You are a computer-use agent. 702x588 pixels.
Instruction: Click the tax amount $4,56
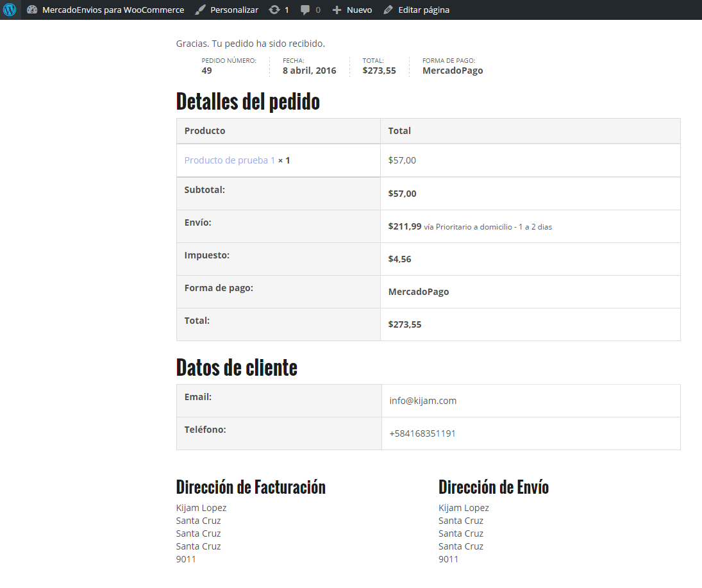400,259
